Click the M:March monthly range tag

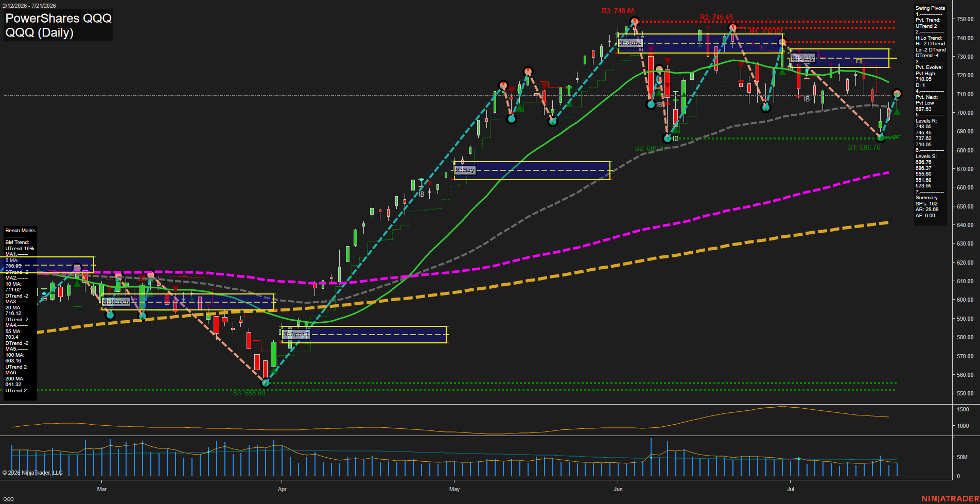[x=116, y=301]
